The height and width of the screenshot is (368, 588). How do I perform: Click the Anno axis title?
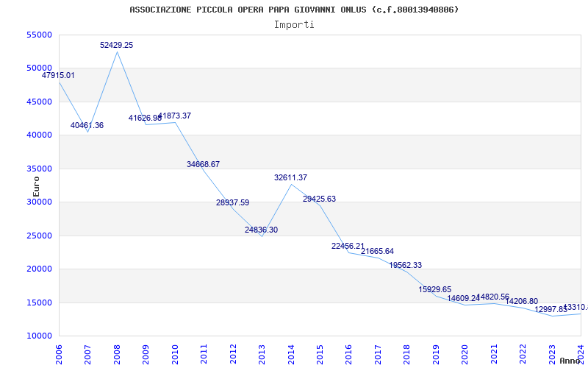pos(570,361)
